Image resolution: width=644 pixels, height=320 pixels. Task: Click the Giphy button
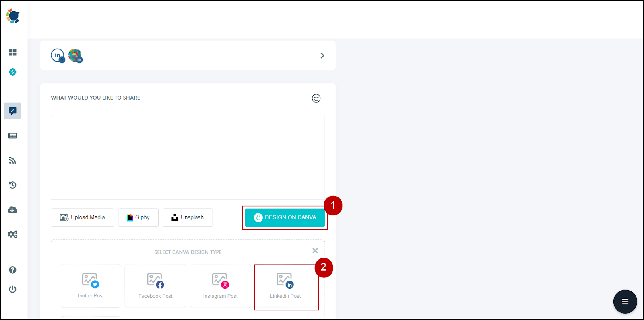pos(138,217)
